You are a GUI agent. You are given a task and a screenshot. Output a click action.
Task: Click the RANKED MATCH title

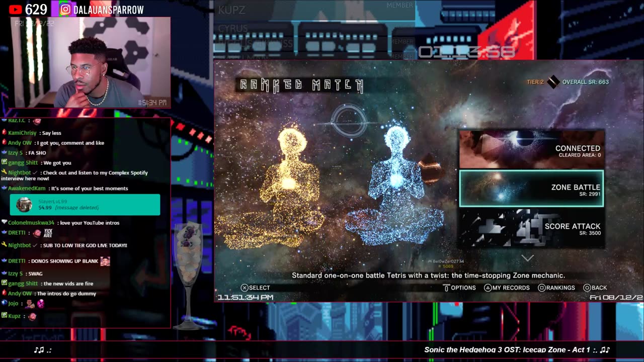[x=301, y=85]
